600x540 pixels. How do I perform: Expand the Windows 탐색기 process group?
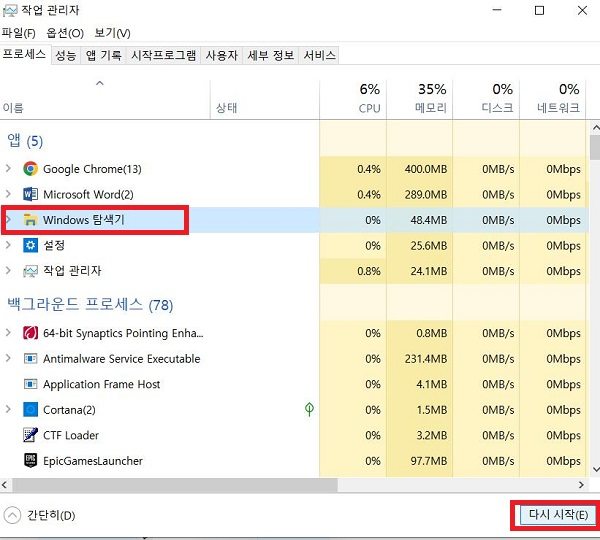point(8,220)
